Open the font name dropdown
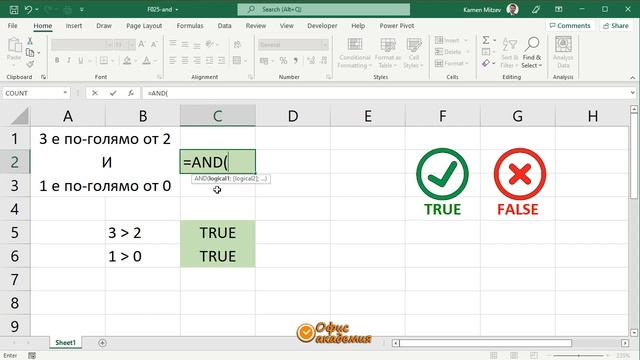The height and width of the screenshot is (360, 640). [x=109, y=44]
